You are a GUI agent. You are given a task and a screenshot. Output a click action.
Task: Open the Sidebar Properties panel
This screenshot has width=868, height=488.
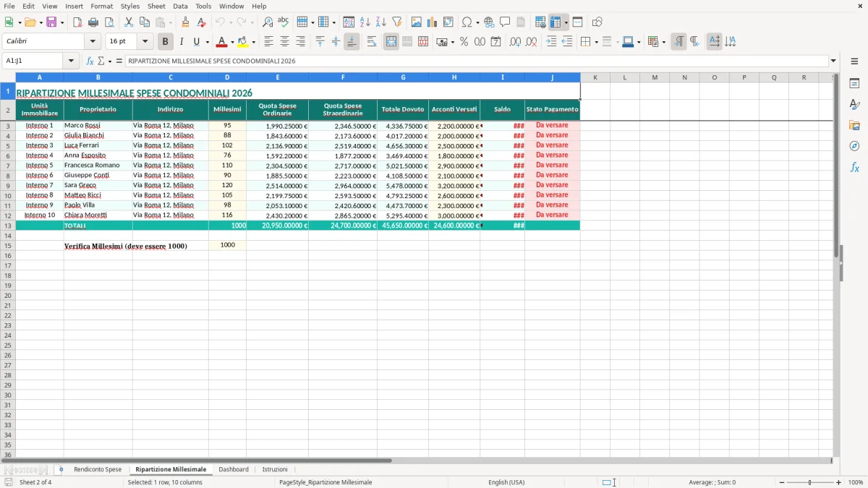[x=854, y=83]
